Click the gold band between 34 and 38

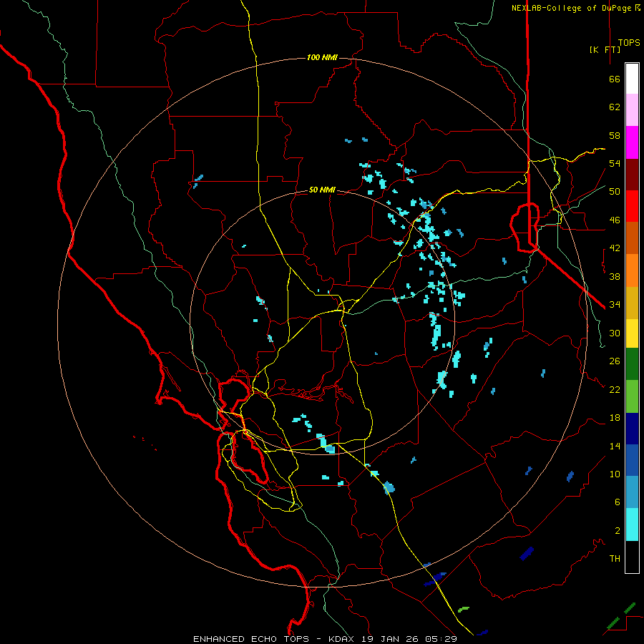tap(632, 303)
